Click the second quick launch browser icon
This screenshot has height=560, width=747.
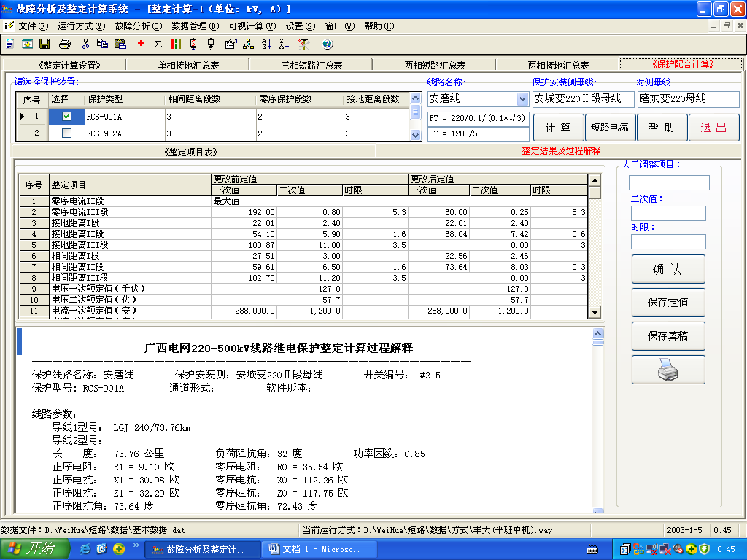point(101,549)
